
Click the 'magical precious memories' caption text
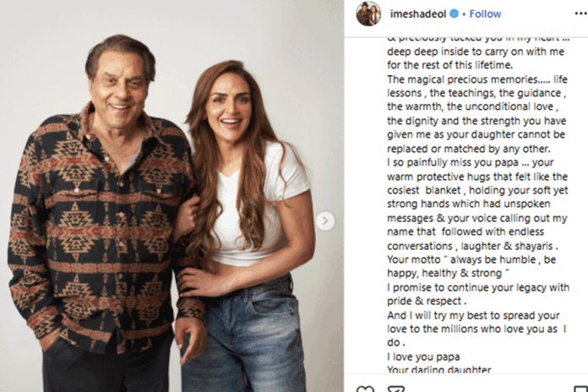coord(462,77)
